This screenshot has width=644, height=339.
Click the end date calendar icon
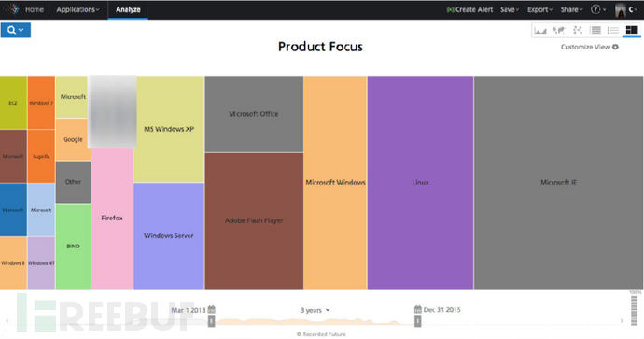click(x=418, y=309)
